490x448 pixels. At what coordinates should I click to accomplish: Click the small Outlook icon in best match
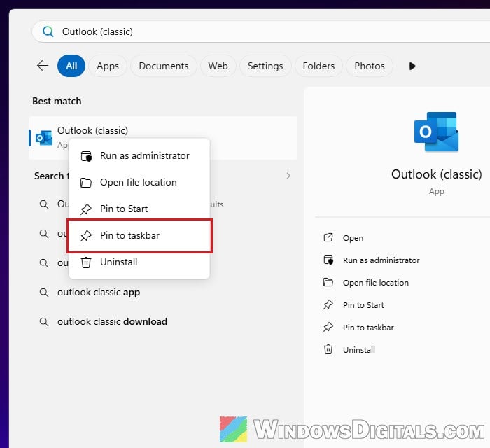[44, 137]
